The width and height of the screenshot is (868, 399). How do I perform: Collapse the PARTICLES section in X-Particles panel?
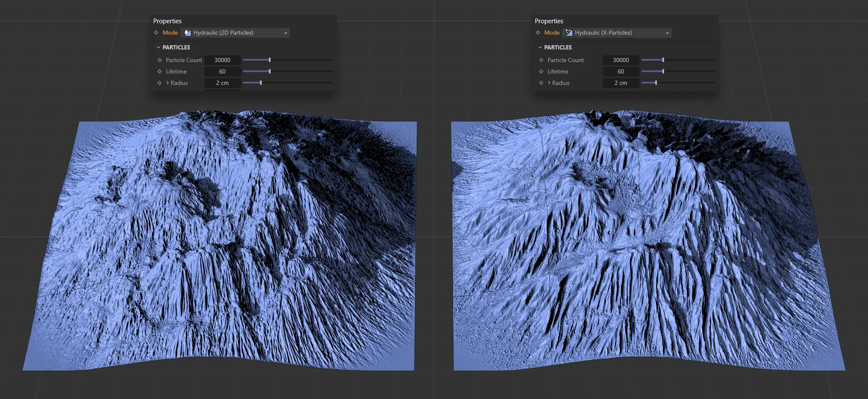click(x=540, y=47)
